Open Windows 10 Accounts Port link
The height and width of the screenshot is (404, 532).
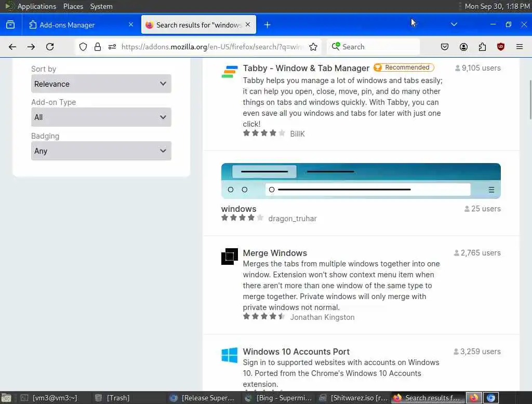tap(296, 352)
